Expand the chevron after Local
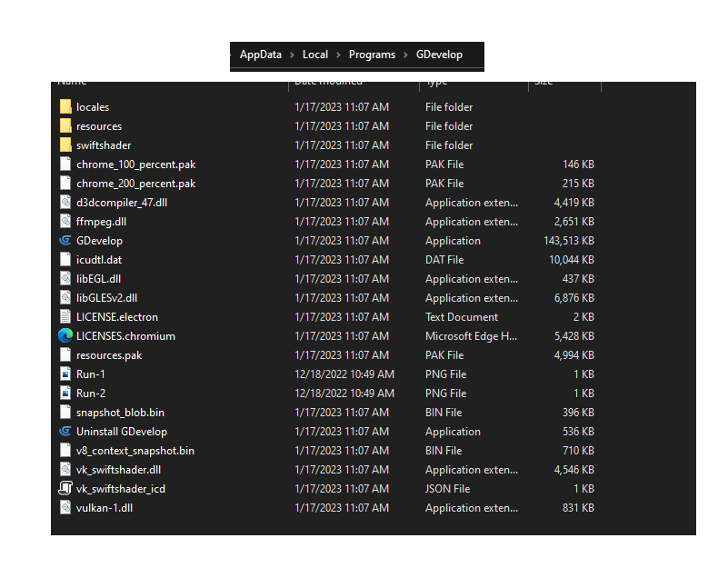Viewport: 728px width, 578px height. pos(338,55)
